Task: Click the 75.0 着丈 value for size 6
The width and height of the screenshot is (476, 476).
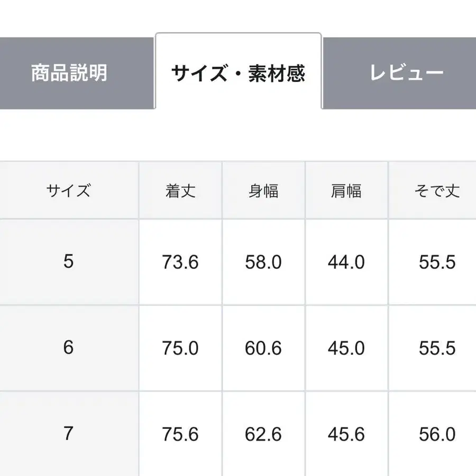Action: (x=180, y=348)
